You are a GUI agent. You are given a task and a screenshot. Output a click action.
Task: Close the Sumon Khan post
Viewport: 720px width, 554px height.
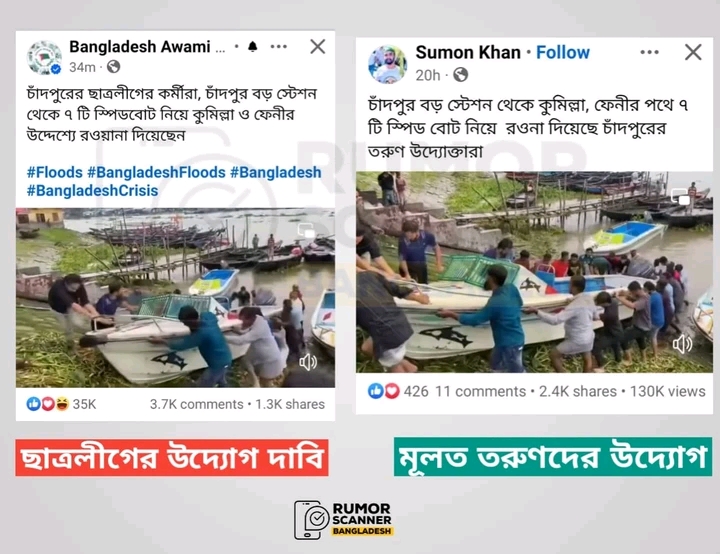click(x=693, y=52)
